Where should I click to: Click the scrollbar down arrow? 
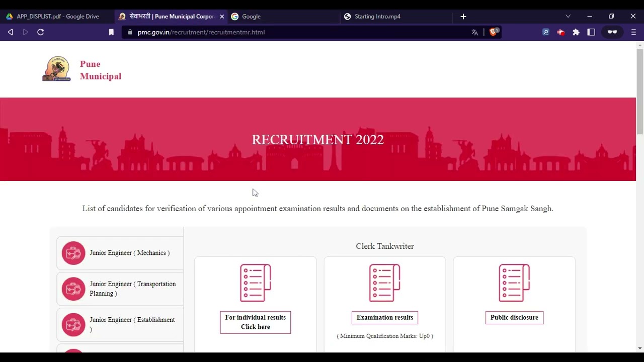pyautogui.click(x=640, y=348)
